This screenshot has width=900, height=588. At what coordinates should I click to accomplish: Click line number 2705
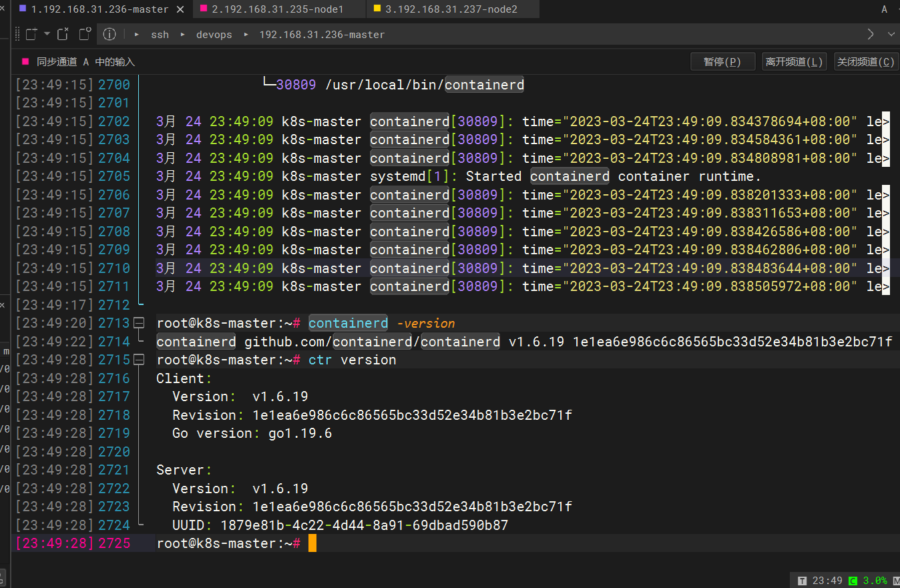coord(114,176)
